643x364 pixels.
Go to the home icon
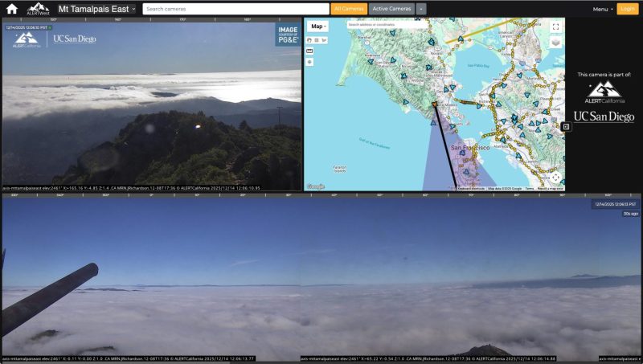pos(12,9)
